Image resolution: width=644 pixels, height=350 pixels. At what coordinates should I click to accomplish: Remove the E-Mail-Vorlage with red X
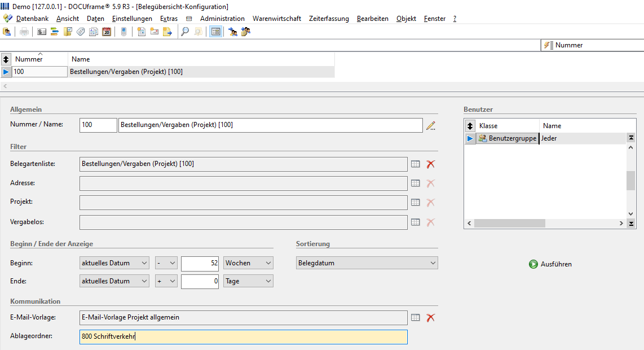(x=430, y=317)
